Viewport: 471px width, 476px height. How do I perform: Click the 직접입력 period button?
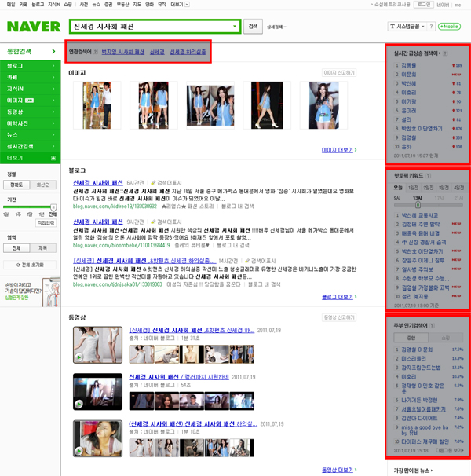pos(46,223)
